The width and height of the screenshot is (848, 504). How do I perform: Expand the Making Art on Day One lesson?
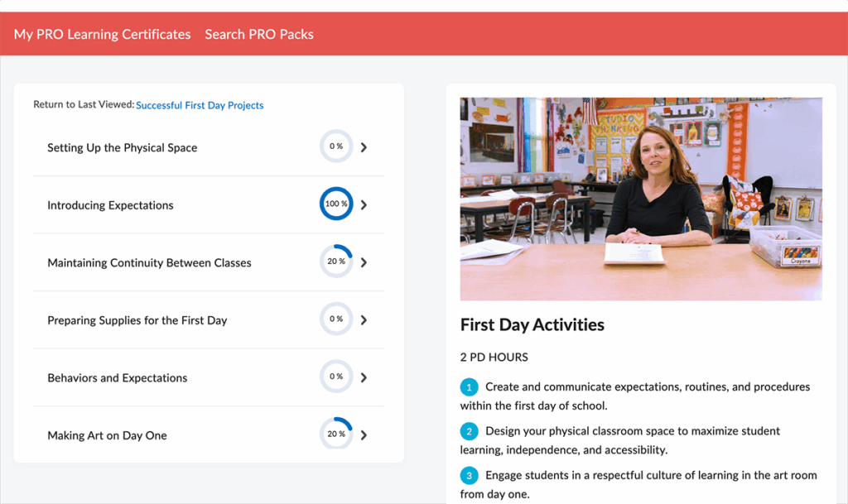(364, 433)
